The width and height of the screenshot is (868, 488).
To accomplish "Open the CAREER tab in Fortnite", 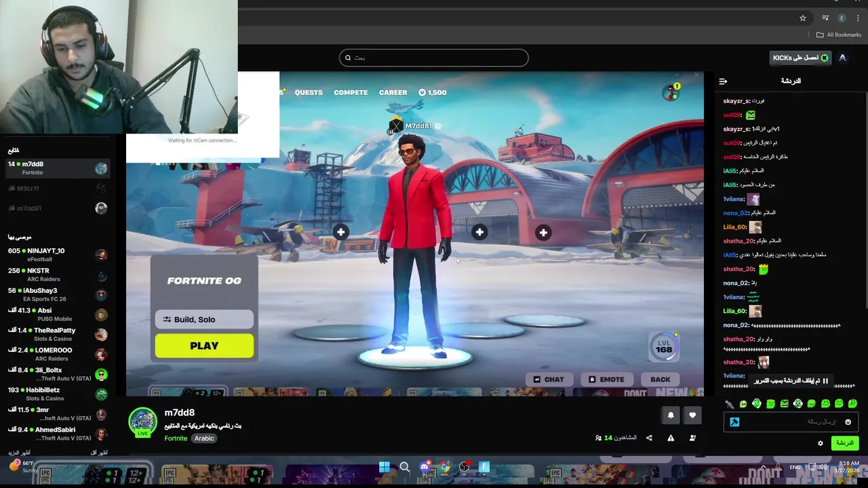I will pyautogui.click(x=393, y=92).
